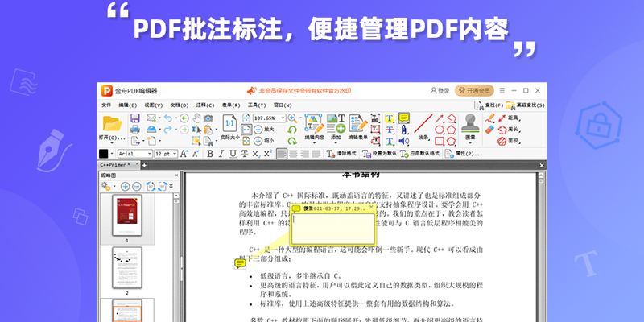The image size is (644, 322).
Task: Open the 文档(D) menu
Action: pos(180,105)
